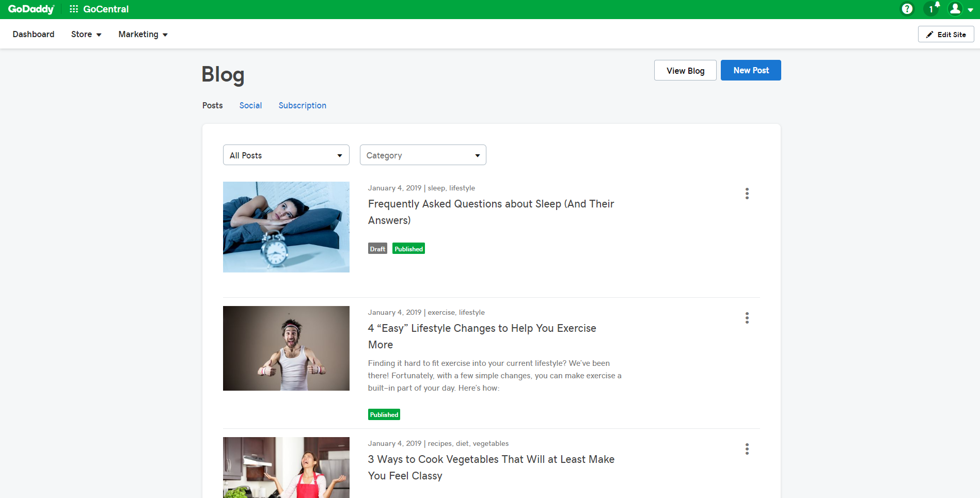Open the Category filter dropdown
This screenshot has width=980, height=498.
[x=423, y=155]
